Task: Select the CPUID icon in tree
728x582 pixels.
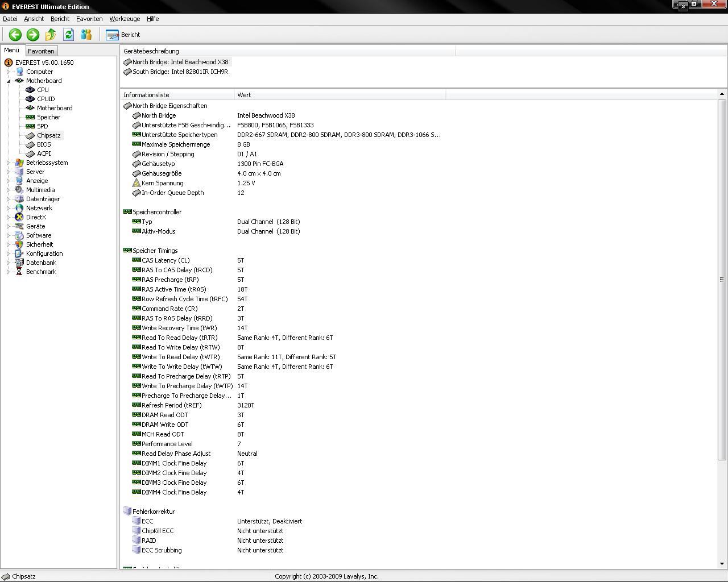Action: click(x=30, y=99)
